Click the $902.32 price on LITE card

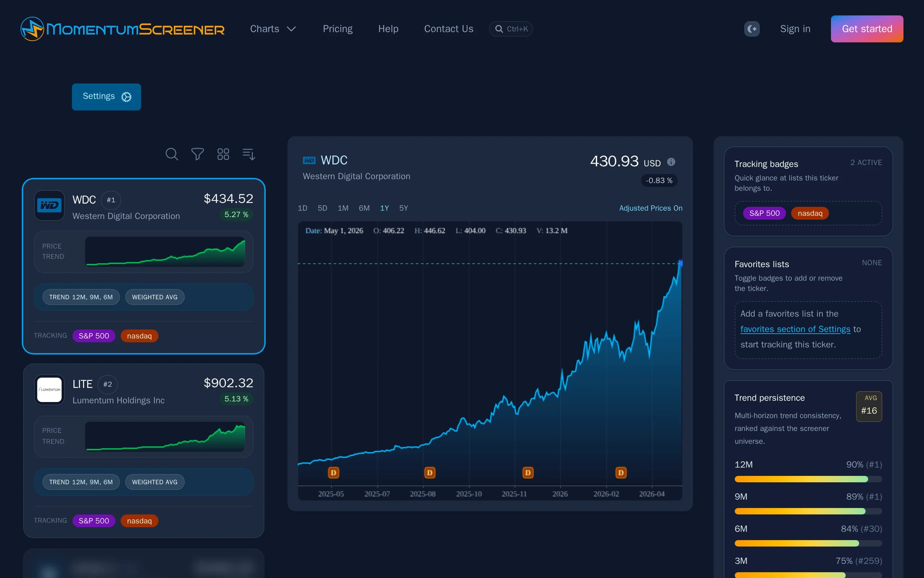click(x=228, y=383)
